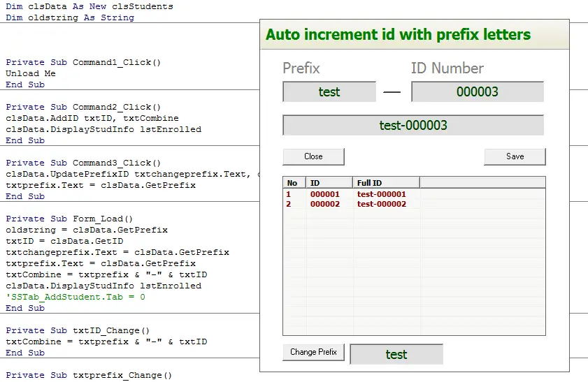Click the Change Prefix button
The image size is (588, 382).
point(313,352)
